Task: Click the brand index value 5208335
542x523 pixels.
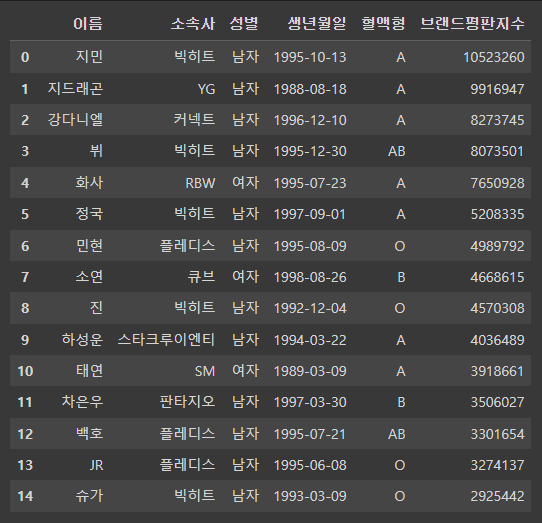Action: (497, 215)
